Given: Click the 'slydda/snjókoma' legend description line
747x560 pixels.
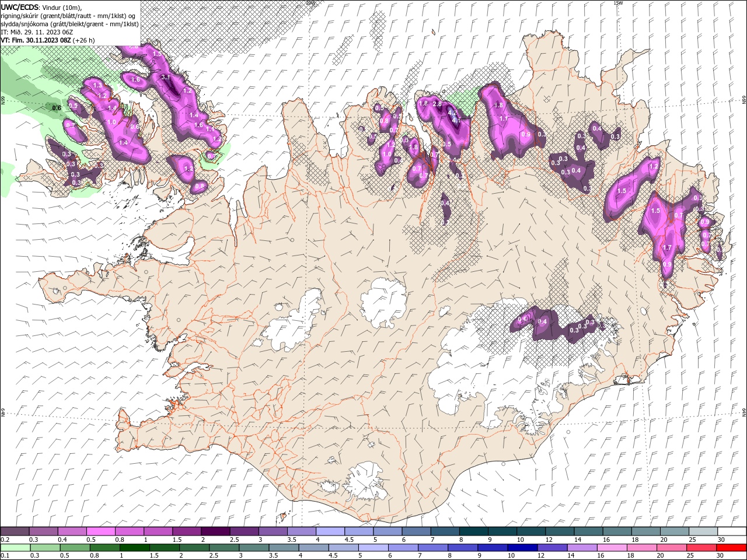Looking at the screenshot, I should click(x=69, y=23).
